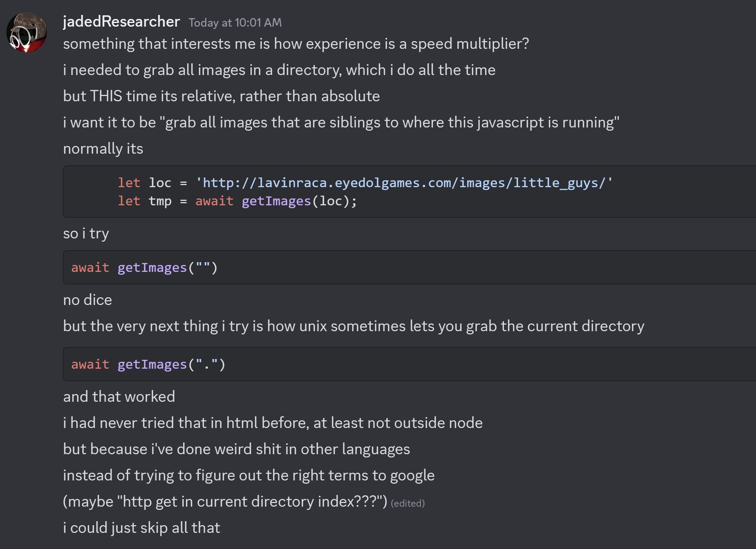Click the "no dice" message
Viewport: 756px width, 549px height.
pyautogui.click(x=87, y=300)
